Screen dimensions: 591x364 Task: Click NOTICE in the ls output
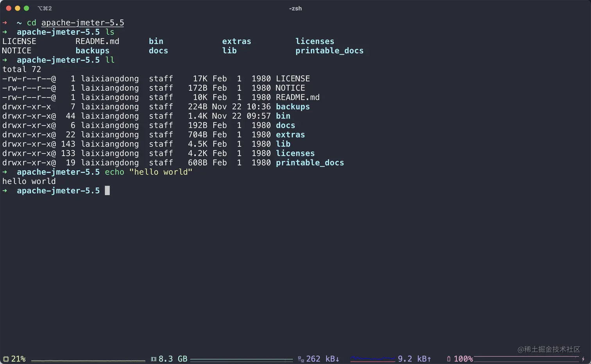[16, 51]
